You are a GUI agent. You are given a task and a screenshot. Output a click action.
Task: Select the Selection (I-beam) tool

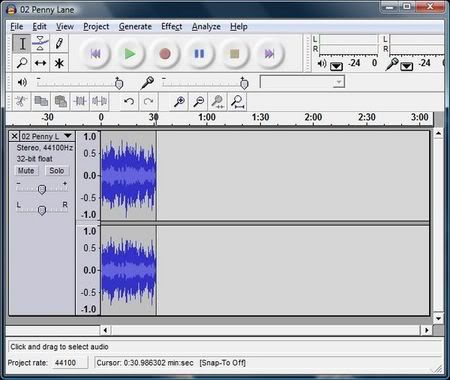click(x=22, y=43)
